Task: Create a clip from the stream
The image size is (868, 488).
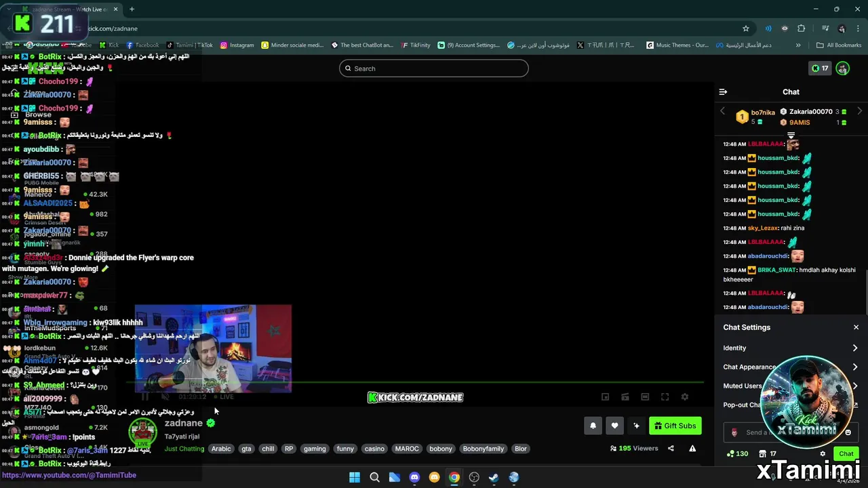Action: click(625, 397)
